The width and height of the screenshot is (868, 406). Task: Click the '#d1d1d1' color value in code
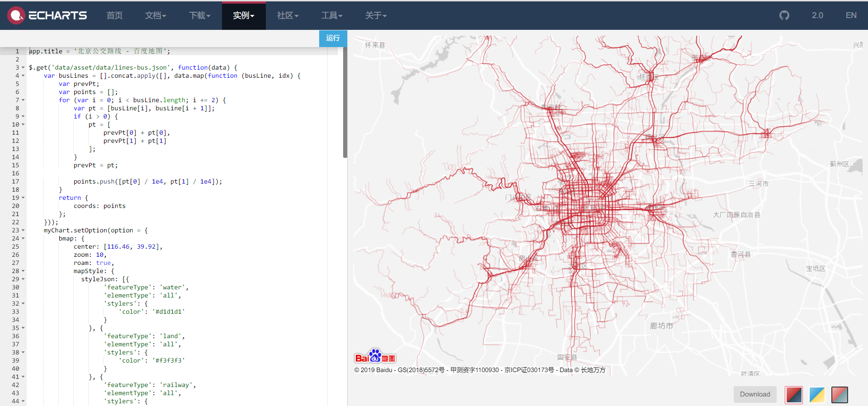[x=169, y=312]
